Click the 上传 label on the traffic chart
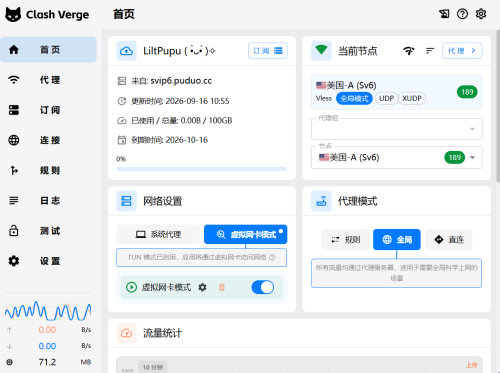 tap(472, 365)
